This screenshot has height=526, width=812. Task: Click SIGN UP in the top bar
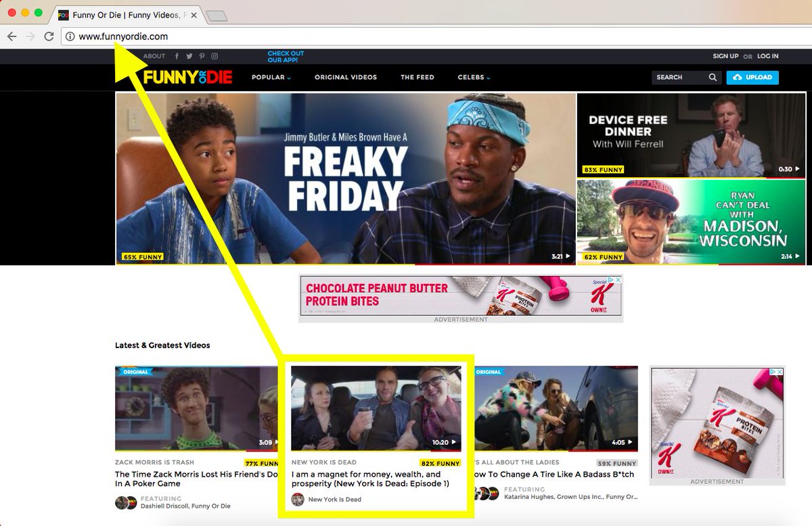(x=725, y=56)
